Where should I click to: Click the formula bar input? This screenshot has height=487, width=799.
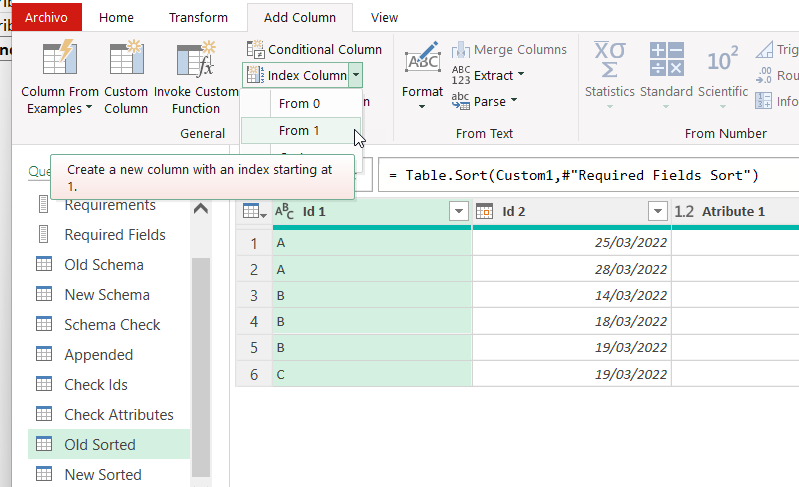click(590, 176)
